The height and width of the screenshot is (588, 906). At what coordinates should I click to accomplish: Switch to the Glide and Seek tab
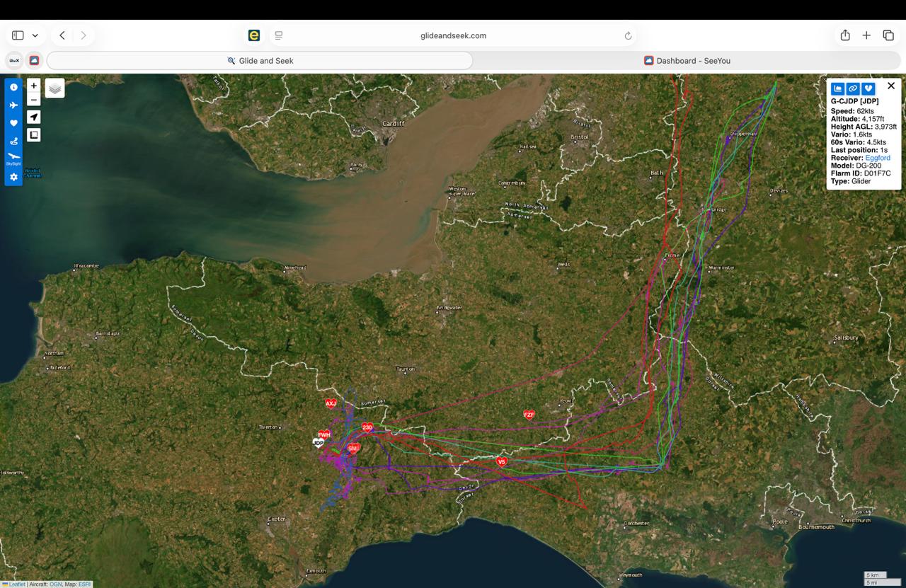click(260, 61)
